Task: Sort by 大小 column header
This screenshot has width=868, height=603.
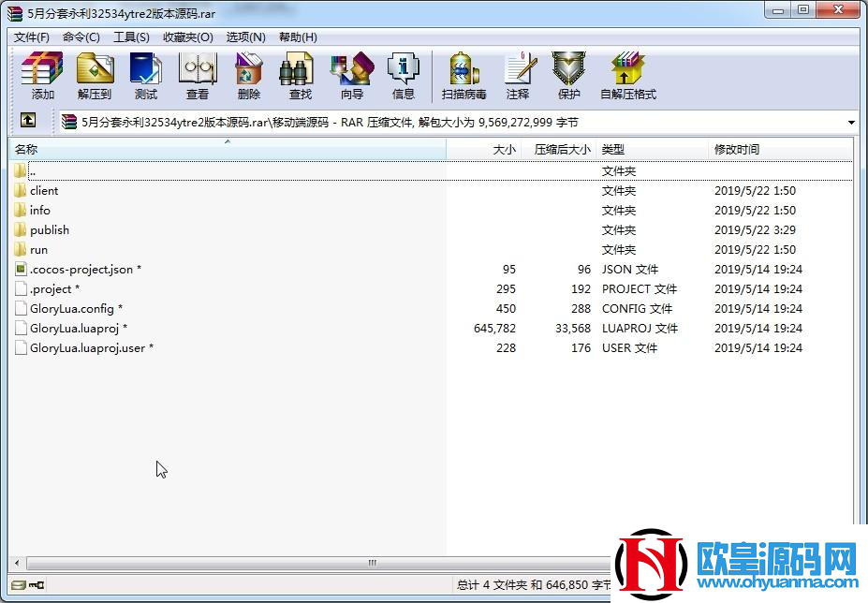Action: (483, 149)
